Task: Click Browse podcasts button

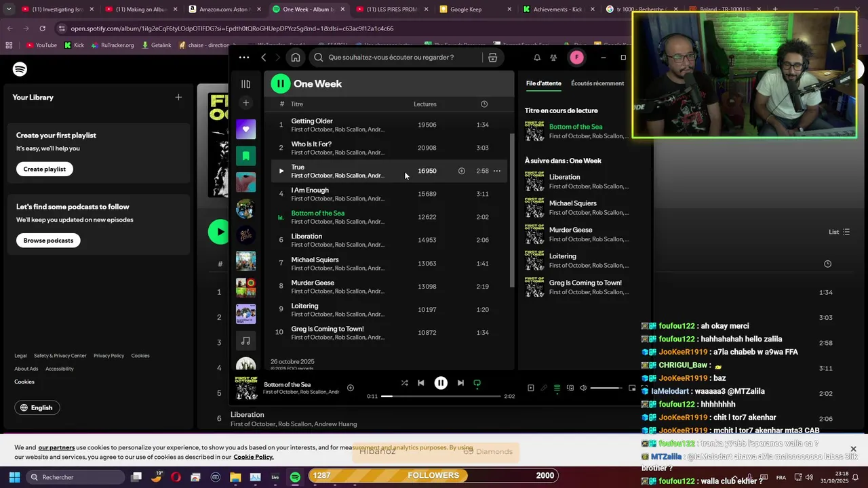Action: pyautogui.click(x=48, y=241)
